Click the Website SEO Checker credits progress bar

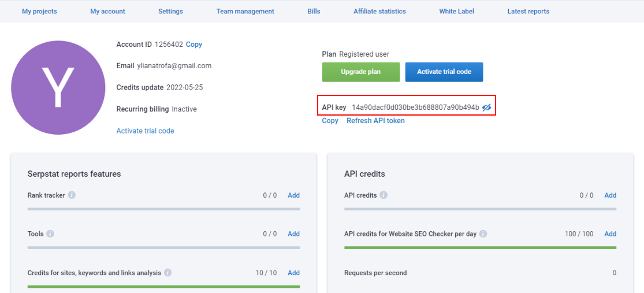click(480, 247)
